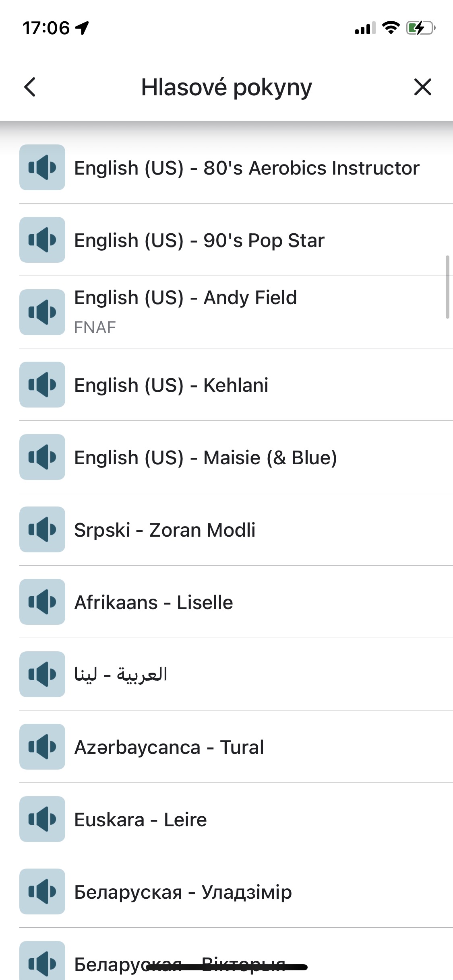Click the voice list scrollbar handle

pyautogui.click(x=447, y=287)
